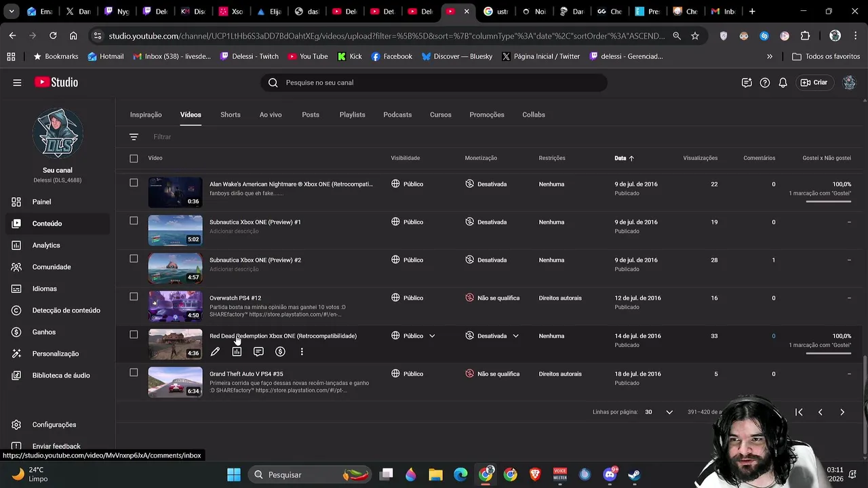Open the notifications bell

click(783, 83)
